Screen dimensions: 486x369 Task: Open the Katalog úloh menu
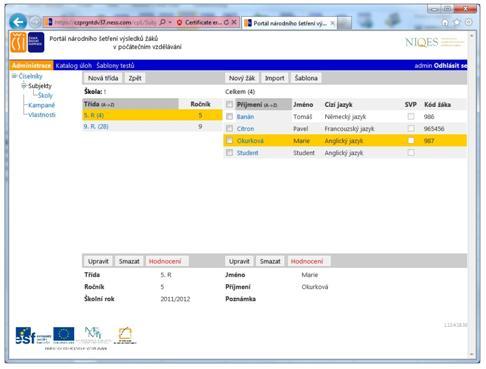(x=73, y=65)
